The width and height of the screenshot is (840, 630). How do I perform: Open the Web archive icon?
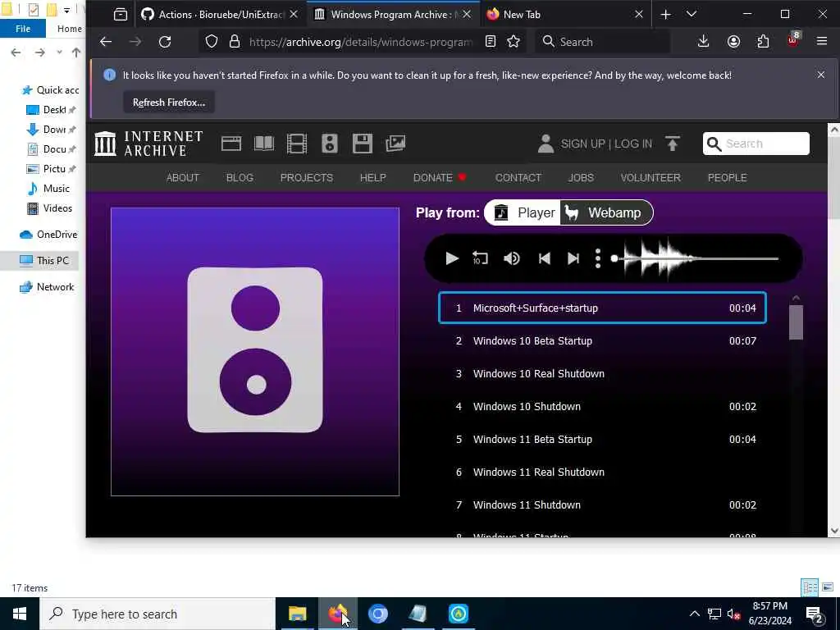pyautogui.click(x=231, y=144)
